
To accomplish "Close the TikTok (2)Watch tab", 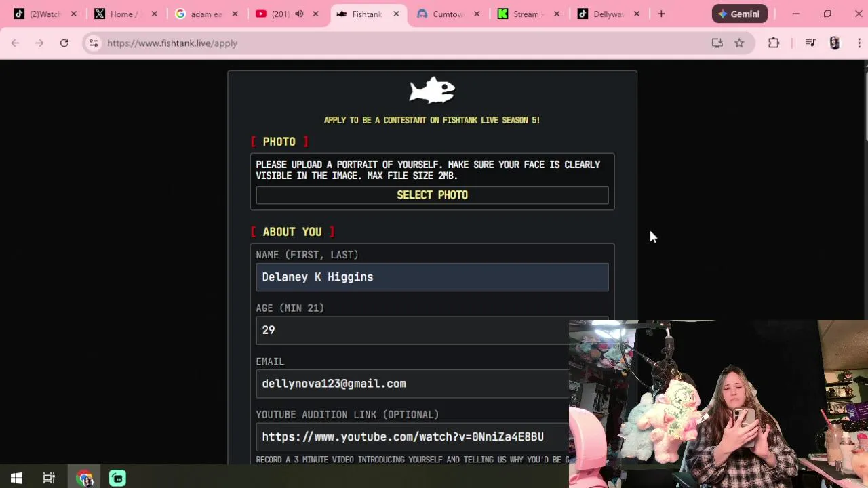I will tap(74, 14).
